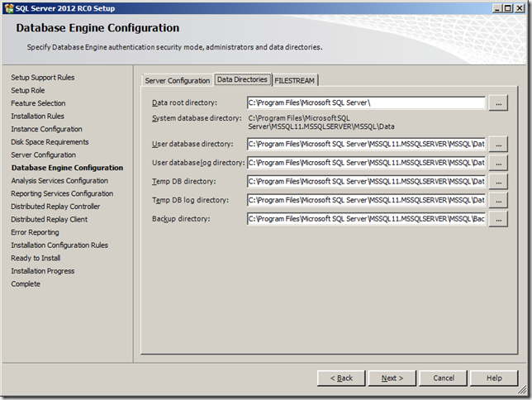Browse for the User database log directory
This screenshot has width=532, height=400.
pos(498,163)
